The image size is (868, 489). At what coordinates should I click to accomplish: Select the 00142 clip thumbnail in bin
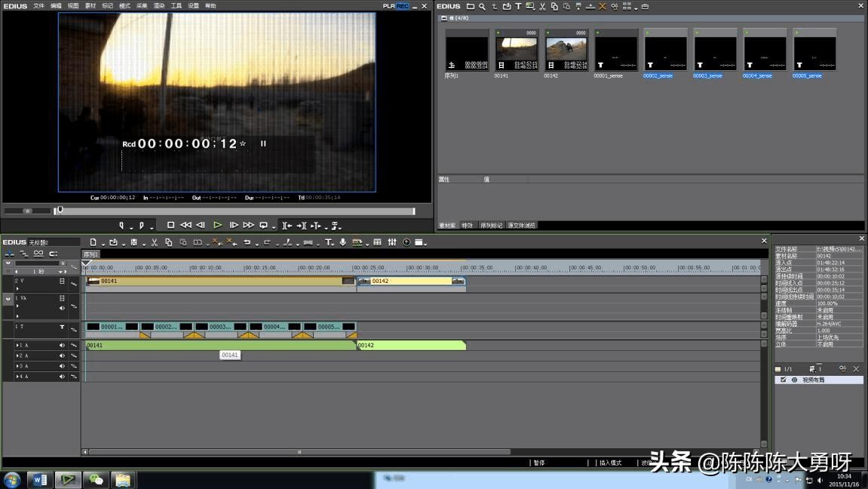click(x=566, y=50)
